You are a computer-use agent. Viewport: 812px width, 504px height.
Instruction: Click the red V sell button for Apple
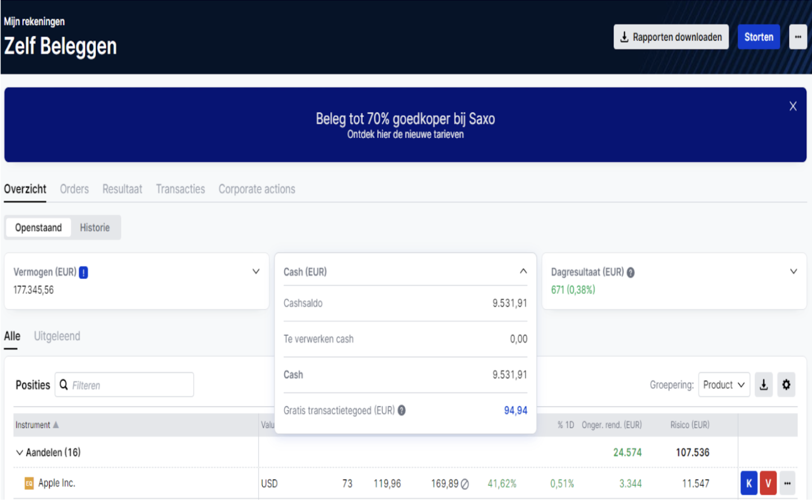click(x=768, y=483)
